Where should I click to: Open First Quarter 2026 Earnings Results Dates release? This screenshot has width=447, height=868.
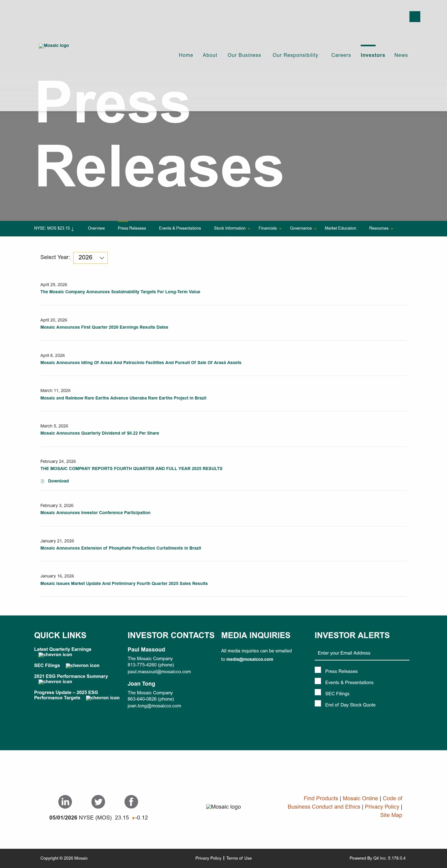click(104, 327)
